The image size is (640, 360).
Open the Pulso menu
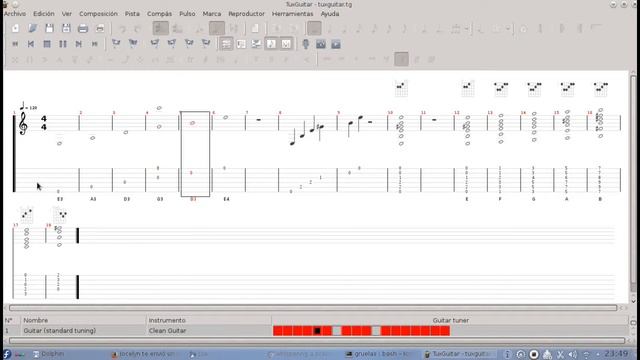click(x=187, y=13)
